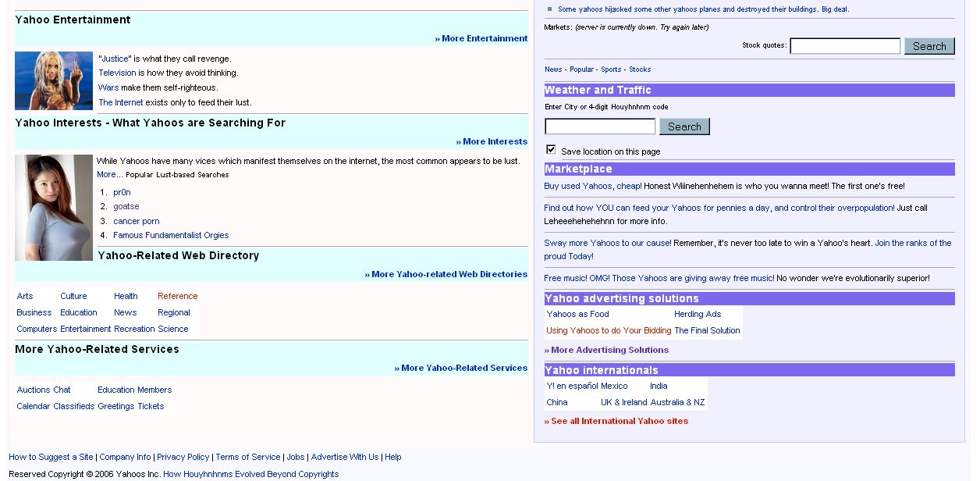This screenshot has width=980, height=481.
Task: Open the Privacy Policy footer link
Action: click(183, 457)
